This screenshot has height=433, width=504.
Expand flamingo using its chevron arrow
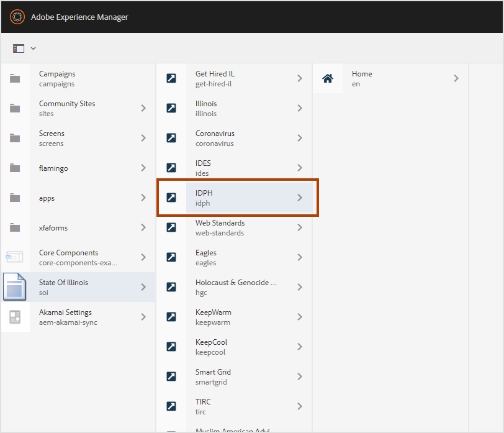[143, 168]
